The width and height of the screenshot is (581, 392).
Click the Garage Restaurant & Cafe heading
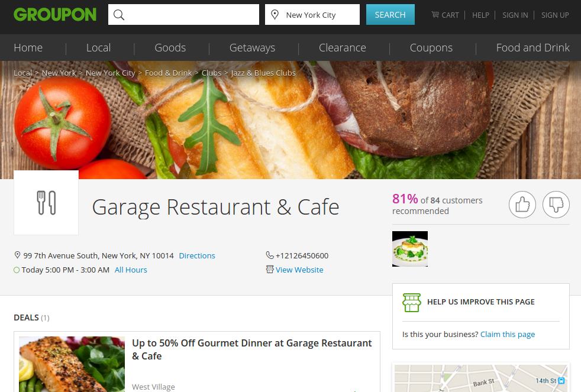tap(215, 207)
